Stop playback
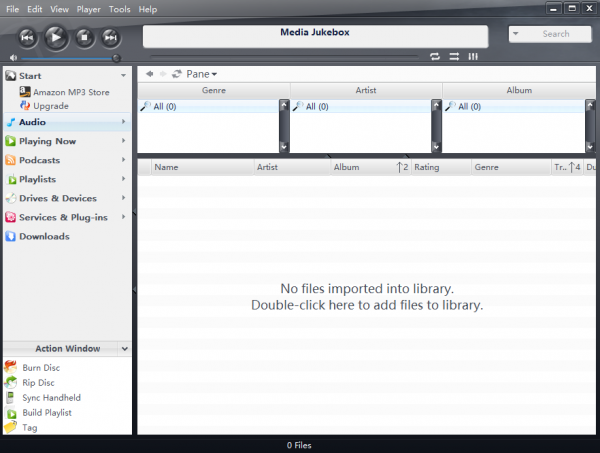Viewport: 600px width, 453px height. pos(84,37)
